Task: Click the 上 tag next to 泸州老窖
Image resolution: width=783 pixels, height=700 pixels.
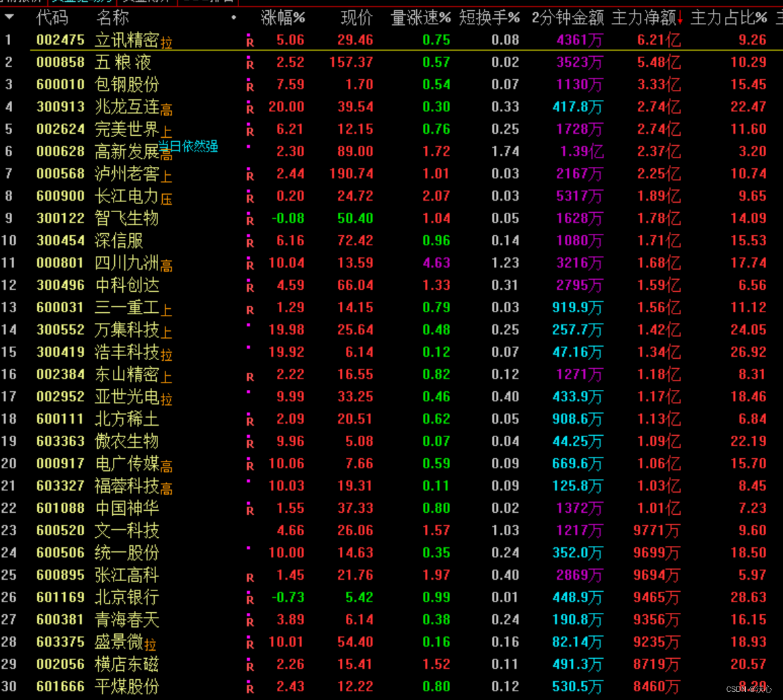Action: pyautogui.click(x=166, y=177)
